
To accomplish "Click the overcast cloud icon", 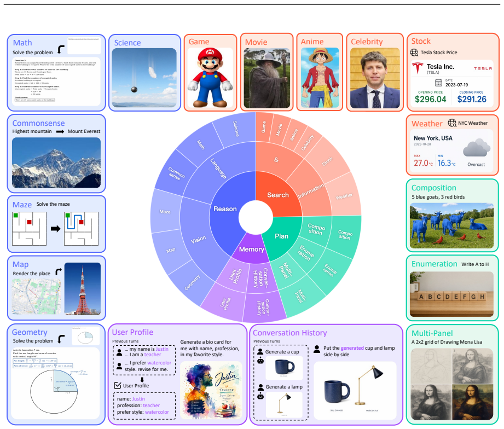I will pyautogui.click(x=477, y=148).
